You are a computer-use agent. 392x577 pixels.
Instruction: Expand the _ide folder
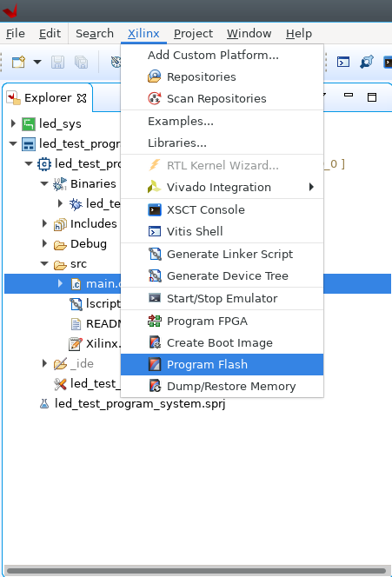[x=44, y=363]
